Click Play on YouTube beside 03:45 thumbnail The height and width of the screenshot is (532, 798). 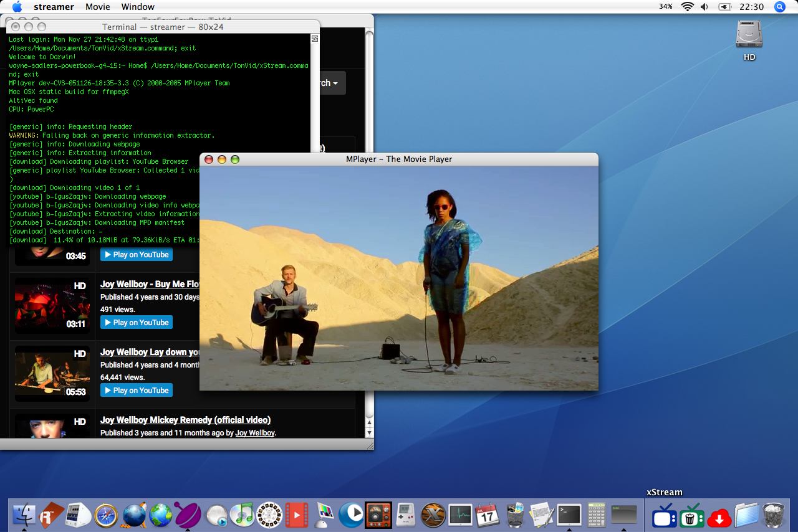pyautogui.click(x=137, y=254)
